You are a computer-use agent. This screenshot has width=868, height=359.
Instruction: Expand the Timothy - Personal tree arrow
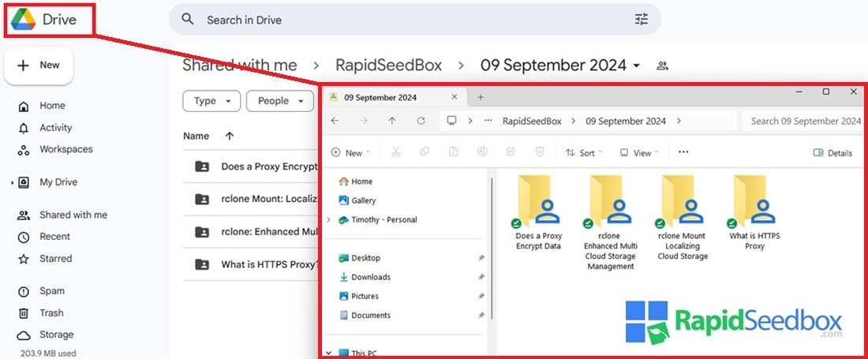329,219
